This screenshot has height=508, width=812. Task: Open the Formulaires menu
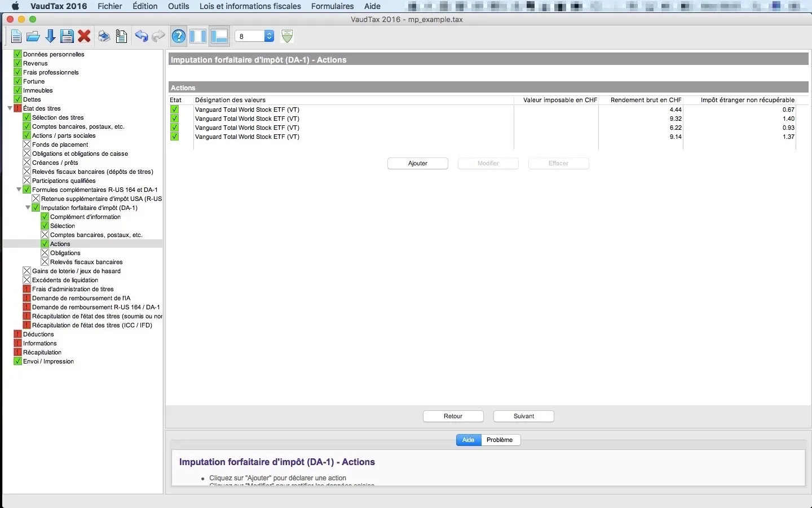[333, 6]
